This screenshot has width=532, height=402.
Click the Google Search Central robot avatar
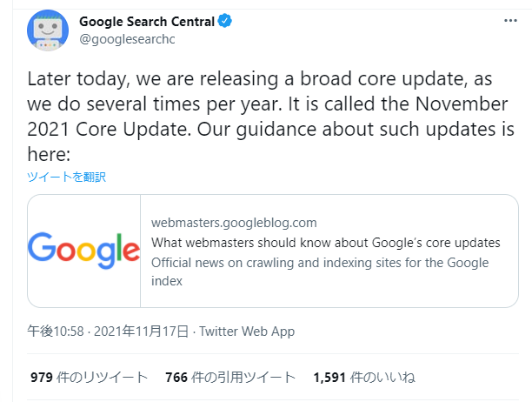click(48, 30)
